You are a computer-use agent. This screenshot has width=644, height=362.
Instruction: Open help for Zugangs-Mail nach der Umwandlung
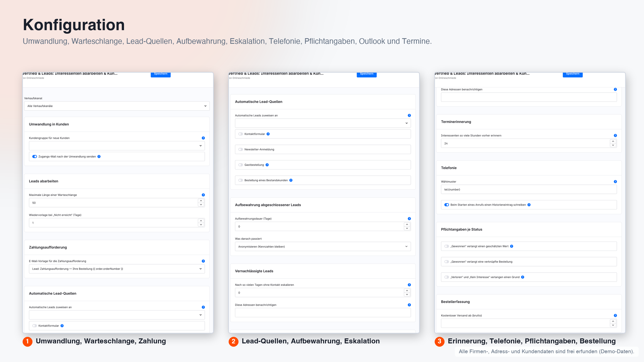(99, 157)
